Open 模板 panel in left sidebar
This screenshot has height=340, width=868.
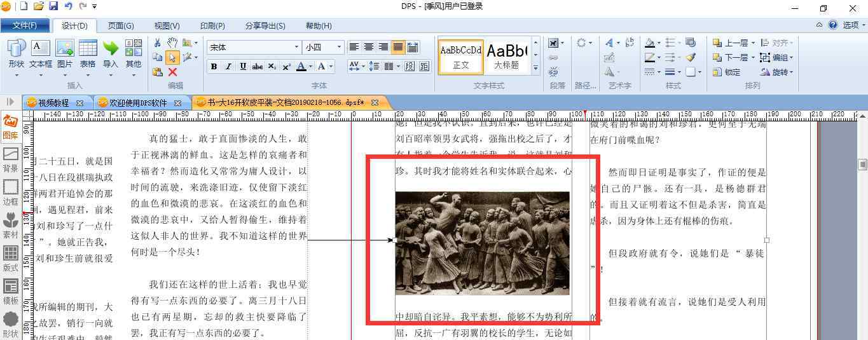point(11,291)
